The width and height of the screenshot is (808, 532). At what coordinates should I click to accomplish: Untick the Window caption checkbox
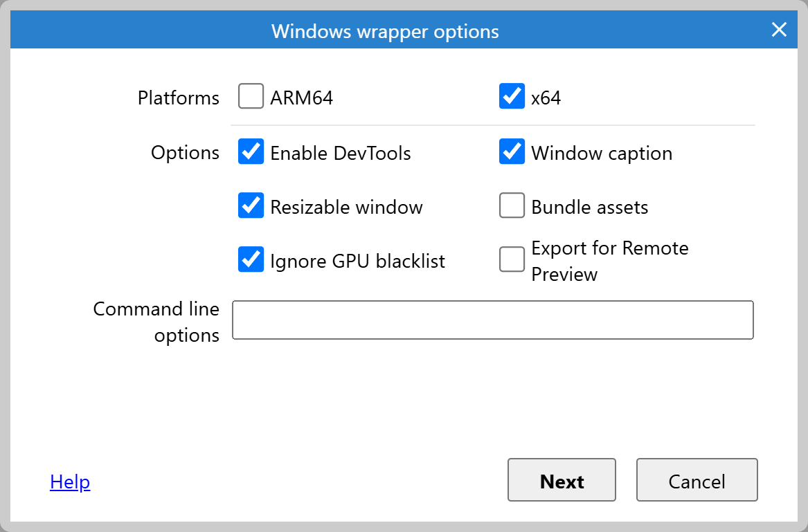coord(512,152)
